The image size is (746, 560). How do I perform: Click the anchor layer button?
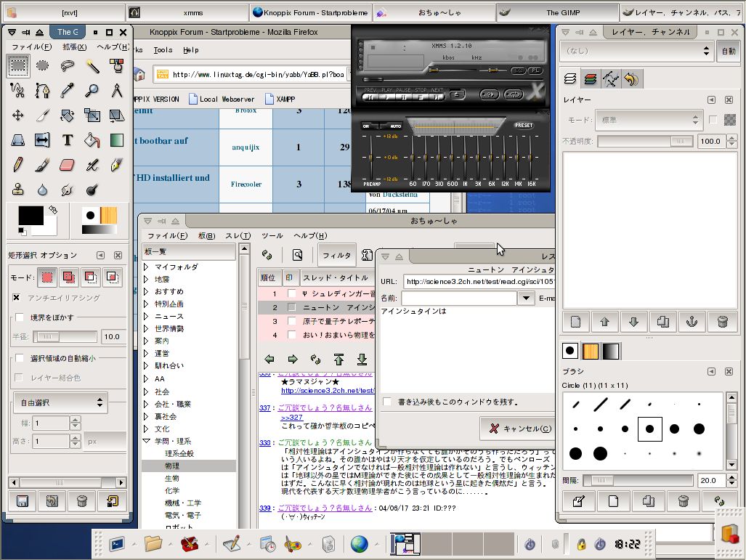[692, 322]
